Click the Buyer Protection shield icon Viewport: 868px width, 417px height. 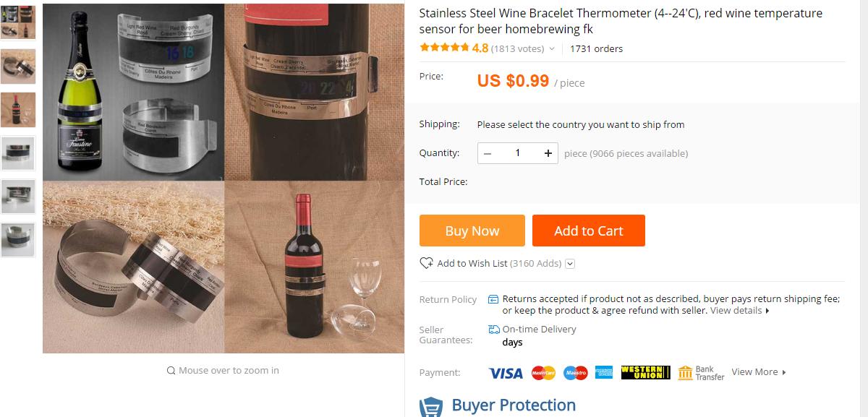431,407
